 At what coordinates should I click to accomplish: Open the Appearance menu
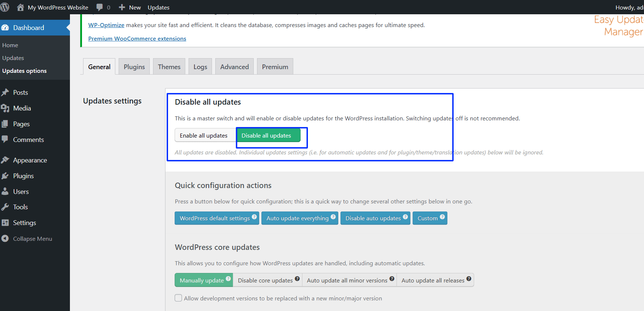35,160
